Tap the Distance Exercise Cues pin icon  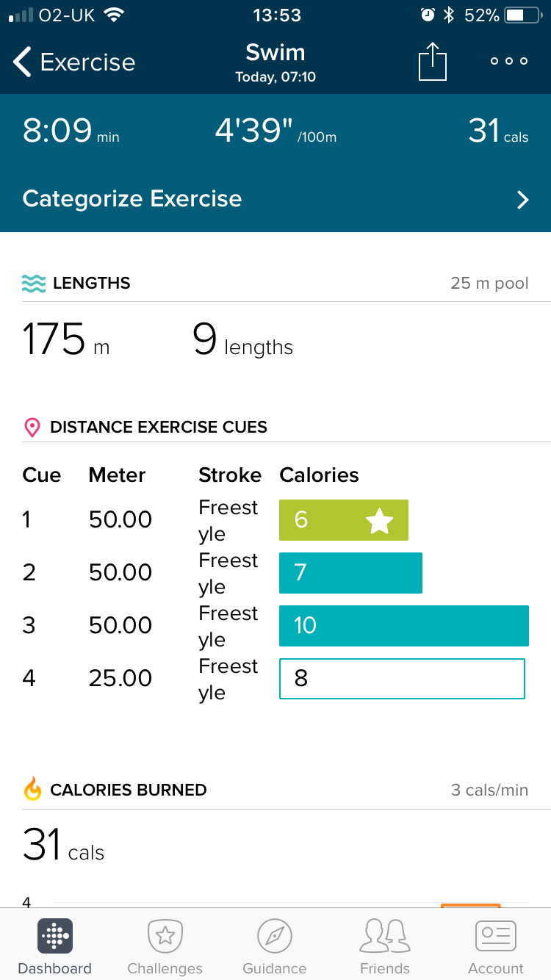point(32,428)
